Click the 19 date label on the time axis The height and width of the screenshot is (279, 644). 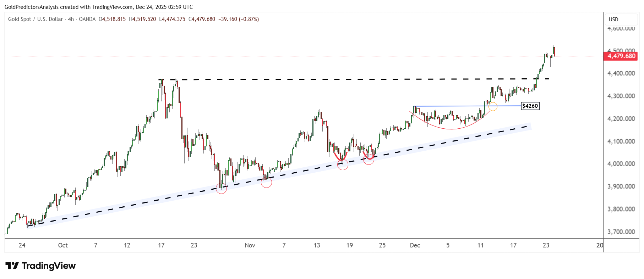(x=350, y=245)
